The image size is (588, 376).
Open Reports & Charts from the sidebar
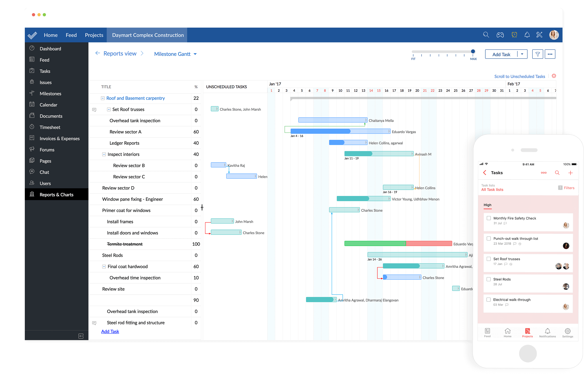(x=57, y=194)
